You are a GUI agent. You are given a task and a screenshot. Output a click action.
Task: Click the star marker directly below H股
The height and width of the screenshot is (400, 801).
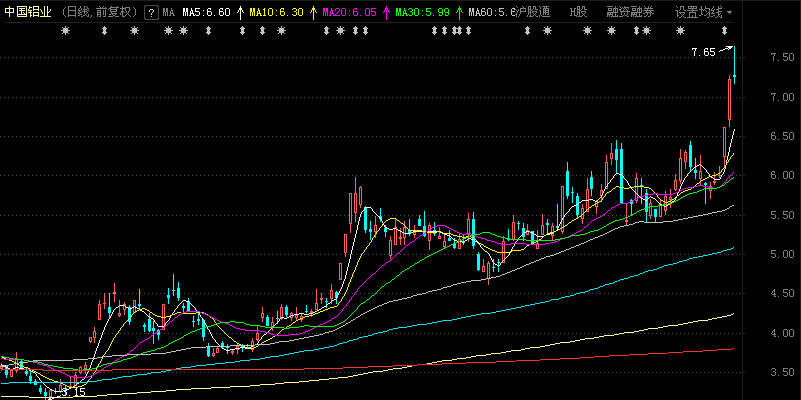586,32
